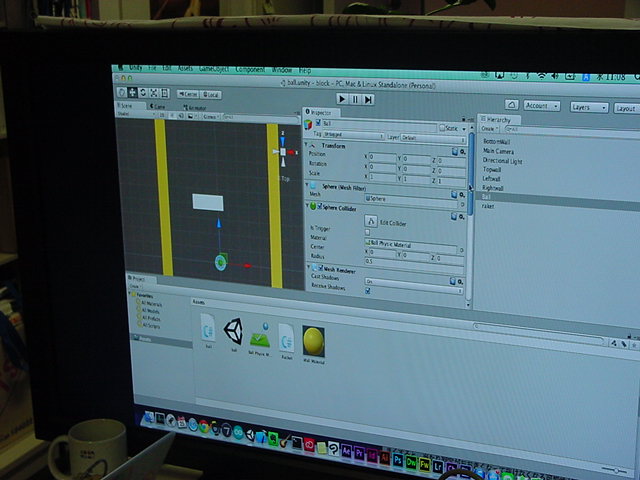Click the Play button
The width and height of the screenshot is (640, 480).
(342, 99)
